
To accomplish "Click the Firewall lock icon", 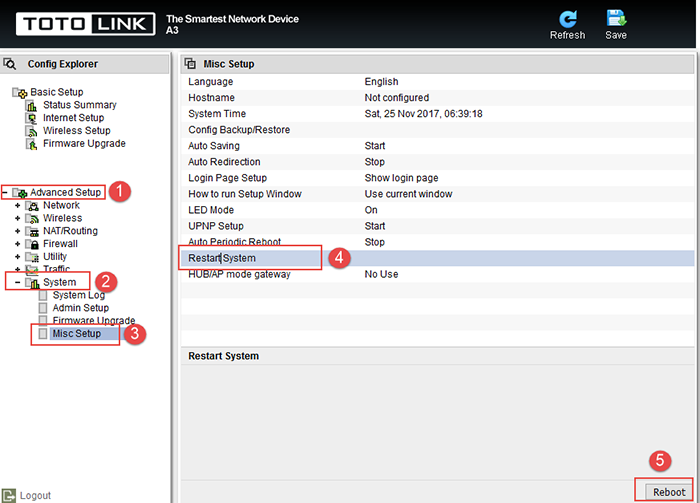I will pyautogui.click(x=32, y=244).
